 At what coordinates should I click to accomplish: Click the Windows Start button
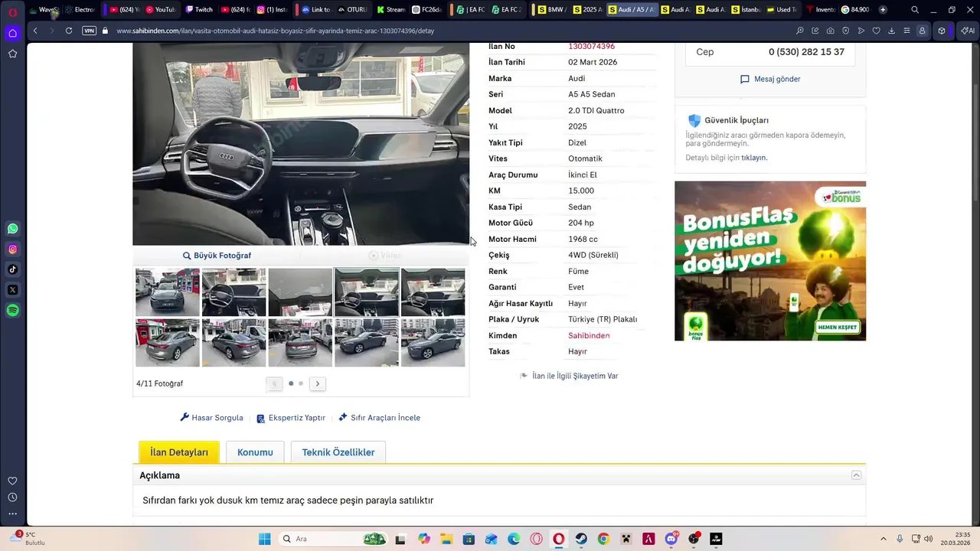(264, 539)
